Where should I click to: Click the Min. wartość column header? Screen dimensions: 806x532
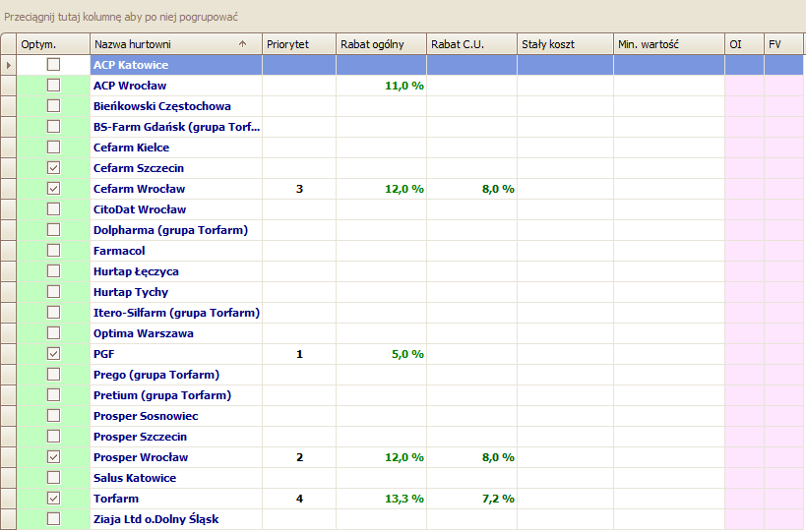[667, 44]
